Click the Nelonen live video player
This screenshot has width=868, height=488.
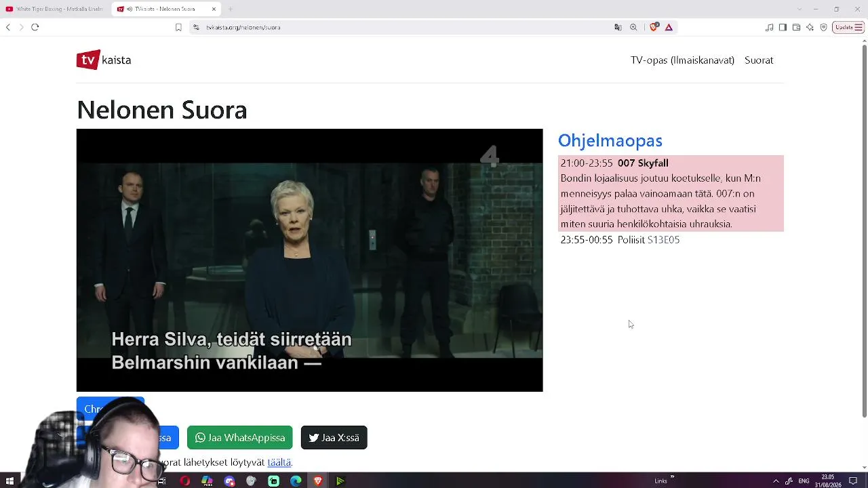tap(310, 260)
